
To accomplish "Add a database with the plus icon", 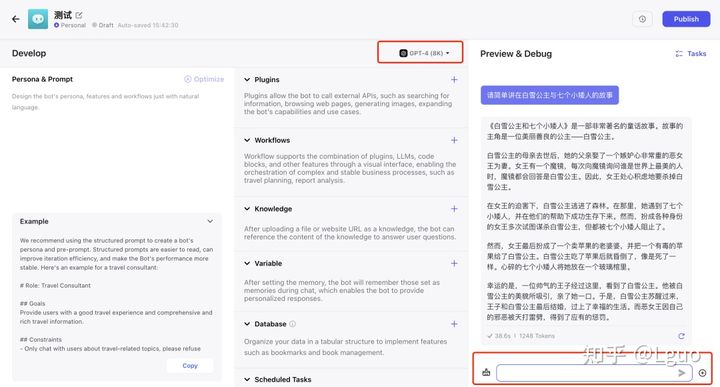I will click(454, 324).
